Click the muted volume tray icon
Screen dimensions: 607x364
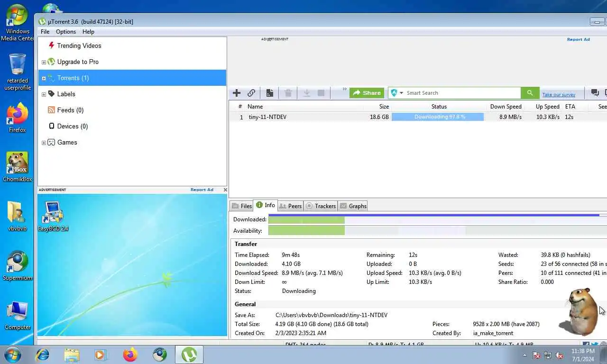click(x=559, y=355)
